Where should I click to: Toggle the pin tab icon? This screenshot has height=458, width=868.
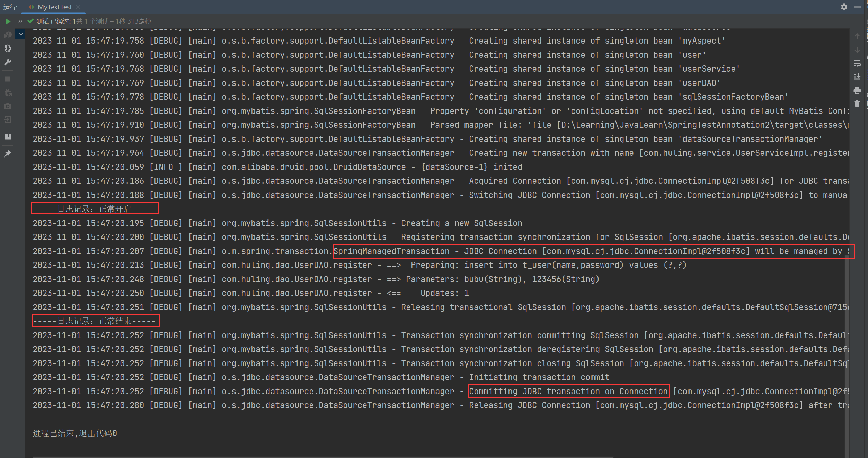pos(8,153)
